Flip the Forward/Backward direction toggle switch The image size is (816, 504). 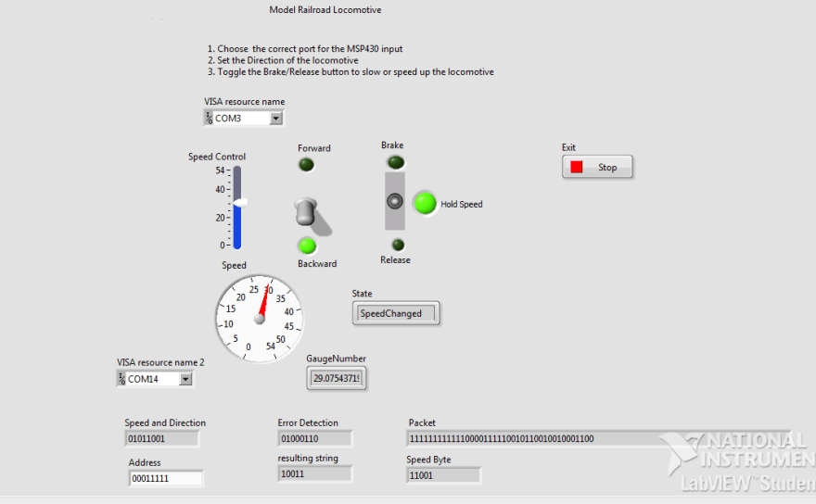(308, 212)
